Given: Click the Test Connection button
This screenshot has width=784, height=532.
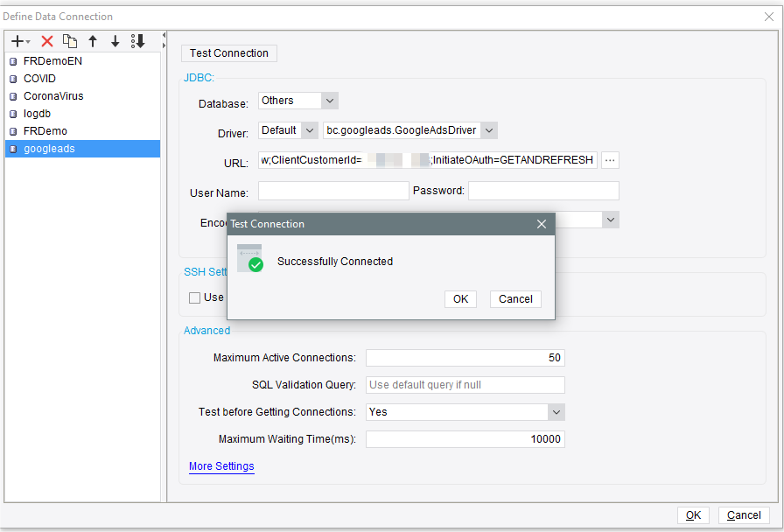Looking at the screenshot, I should [x=228, y=53].
